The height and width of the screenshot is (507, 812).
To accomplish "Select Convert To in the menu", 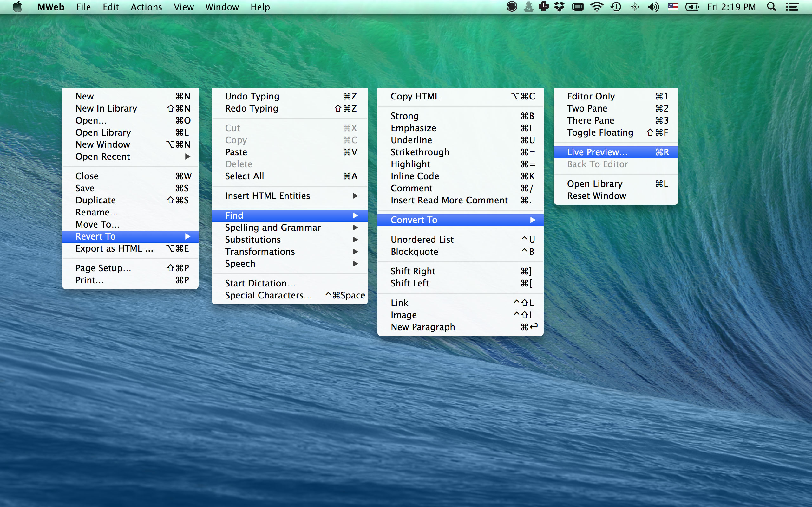I will (x=414, y=220).
